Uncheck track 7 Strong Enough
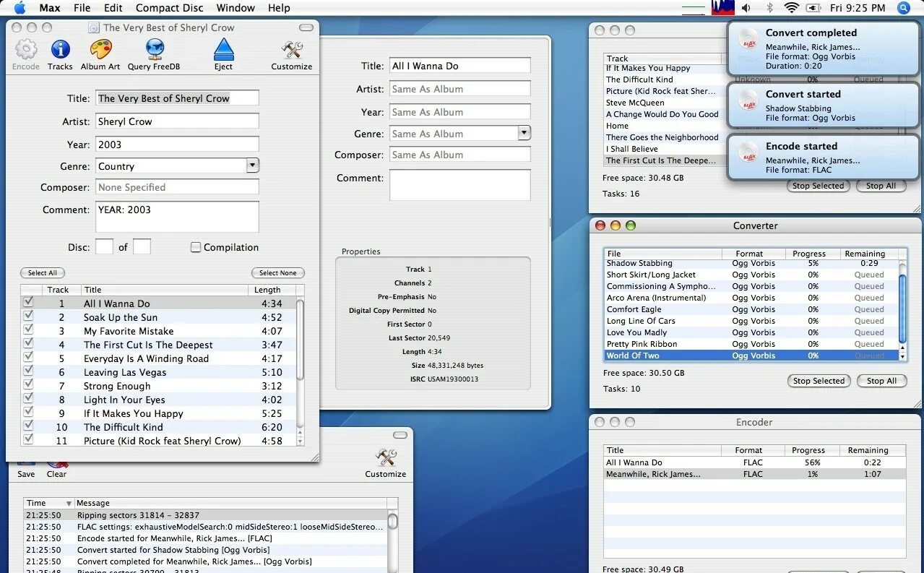The height and width of the screenshot is (573, 924). click(x=28, y=385)
